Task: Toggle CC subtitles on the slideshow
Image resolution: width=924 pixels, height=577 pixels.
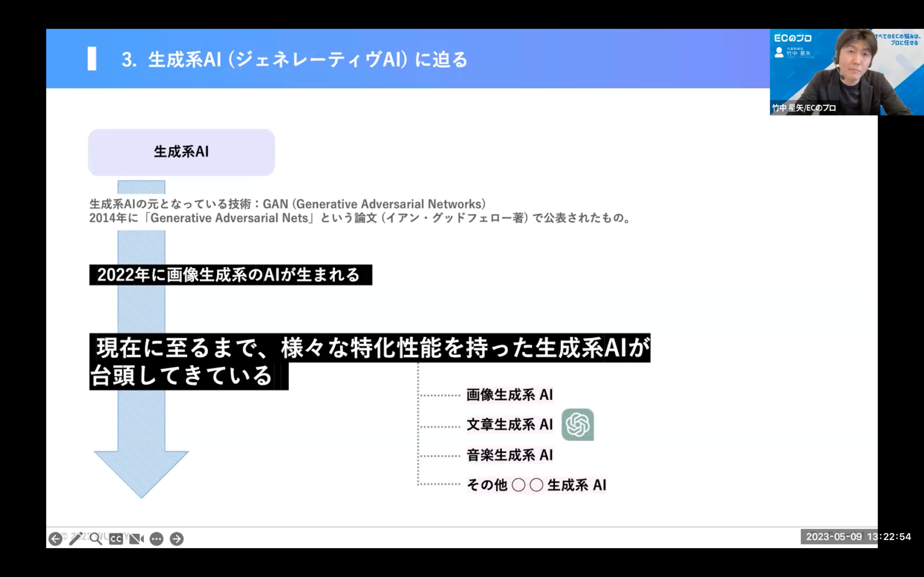Action: 116,539
